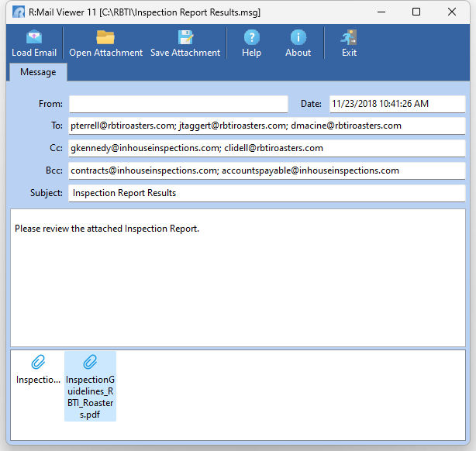Maximize the R:Mail Viewer window

coord(416,12)
